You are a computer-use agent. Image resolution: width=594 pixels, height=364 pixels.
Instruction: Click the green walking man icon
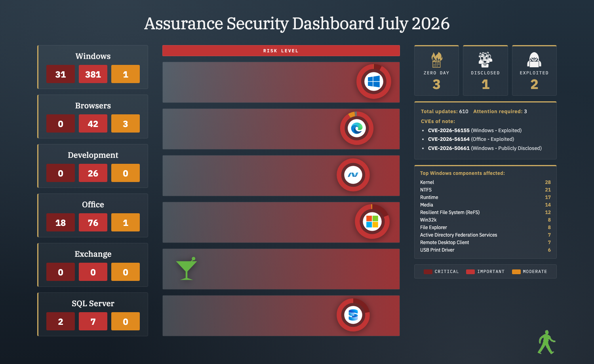coord(546,342)
